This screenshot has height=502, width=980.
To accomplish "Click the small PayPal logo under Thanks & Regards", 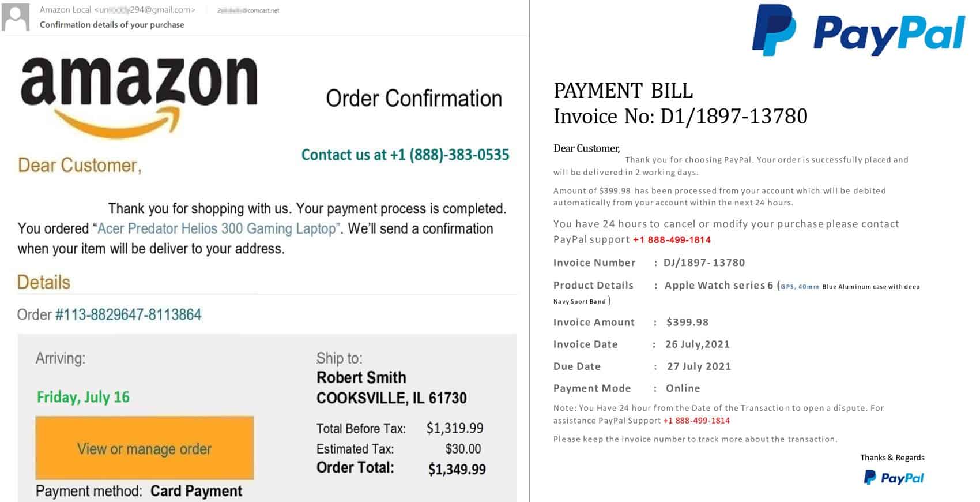I will [894, 477].
